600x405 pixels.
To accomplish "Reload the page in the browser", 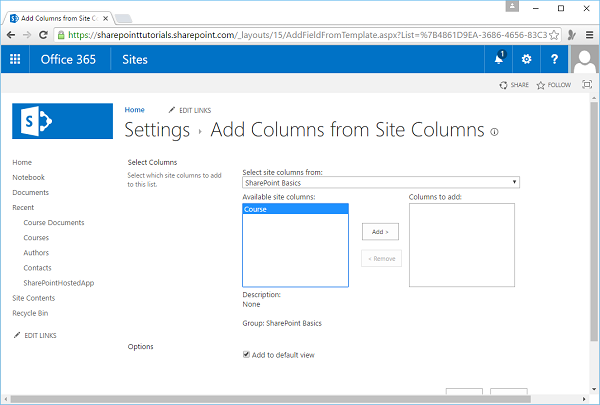I will point(45,34).
